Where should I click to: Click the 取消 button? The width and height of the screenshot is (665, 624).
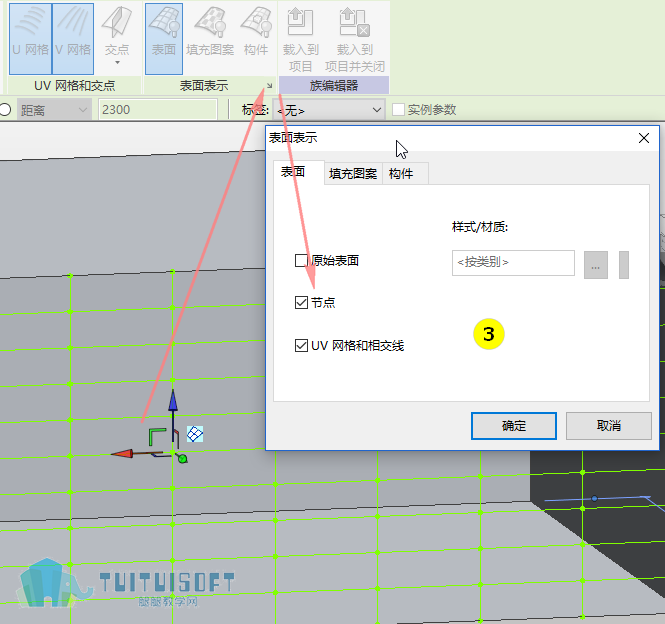pos(609,425)
